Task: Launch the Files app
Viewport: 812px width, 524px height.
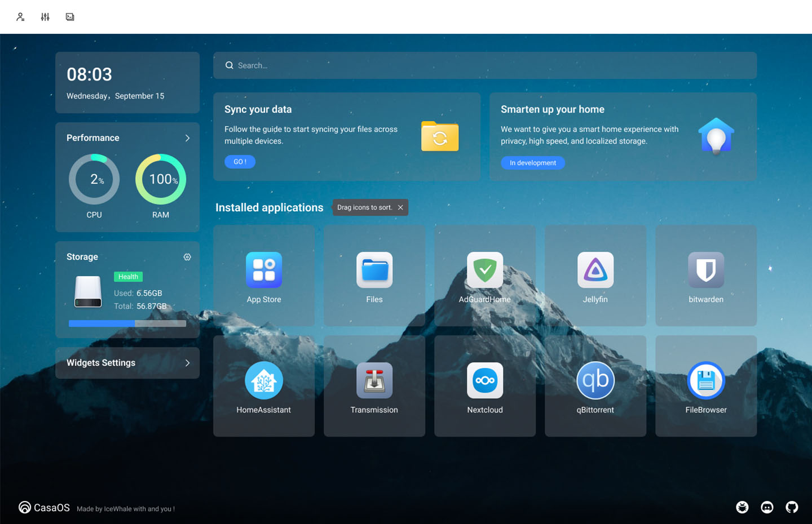Action: [374, 270]
